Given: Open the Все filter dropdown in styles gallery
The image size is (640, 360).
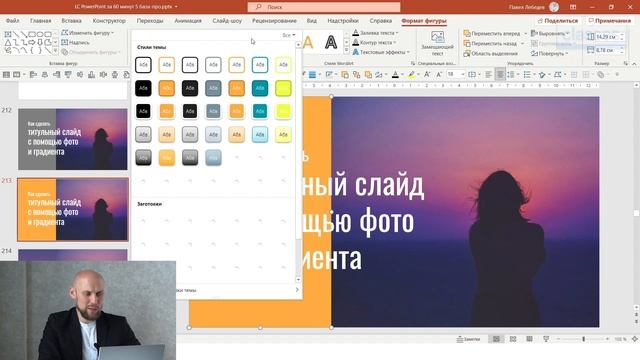Looking at the screenshot, I should point(289,35).
